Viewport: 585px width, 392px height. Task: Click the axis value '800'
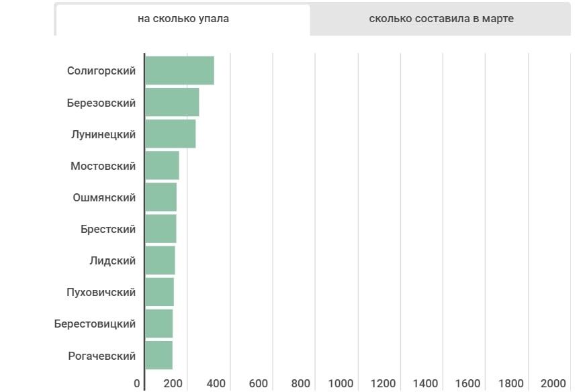tap(301, 383)
